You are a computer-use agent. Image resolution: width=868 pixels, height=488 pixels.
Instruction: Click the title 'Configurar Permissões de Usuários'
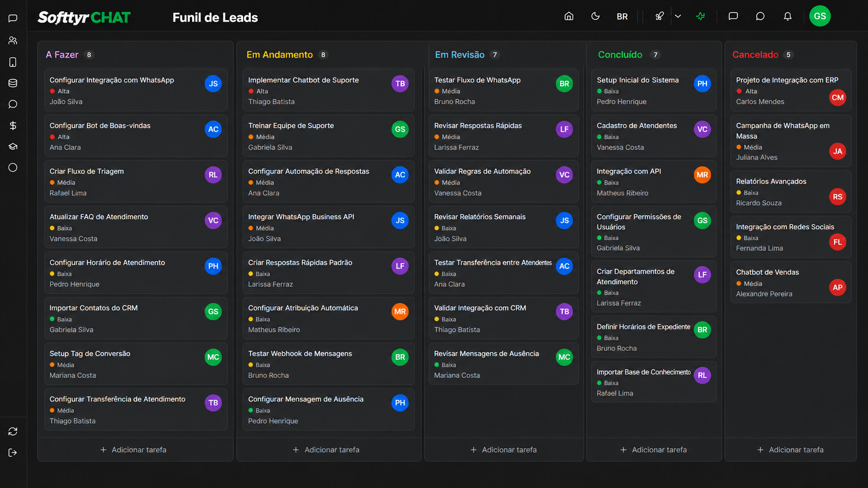[x=639, y=222]
